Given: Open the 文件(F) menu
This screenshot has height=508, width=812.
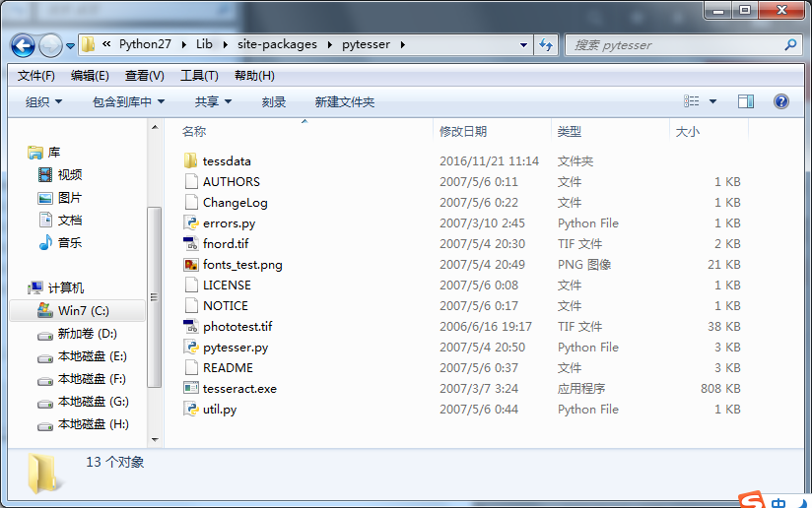Looking at the screenshot, I should (x=35, y=76).
